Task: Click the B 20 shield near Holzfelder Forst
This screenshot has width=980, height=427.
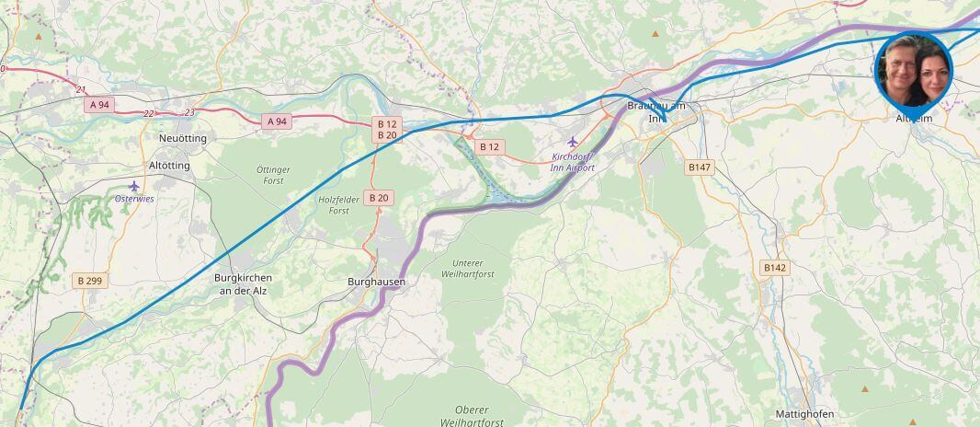Action: coord(378,198)
